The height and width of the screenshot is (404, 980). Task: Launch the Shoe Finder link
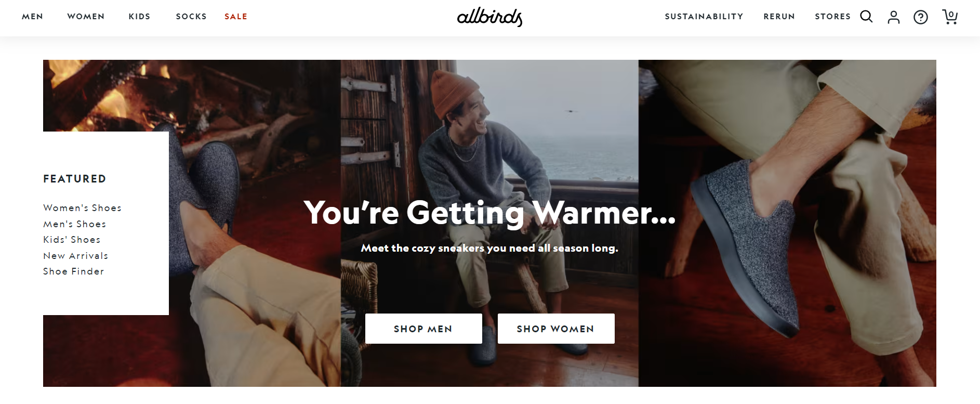pyautogui.click(x=74, y=271)
